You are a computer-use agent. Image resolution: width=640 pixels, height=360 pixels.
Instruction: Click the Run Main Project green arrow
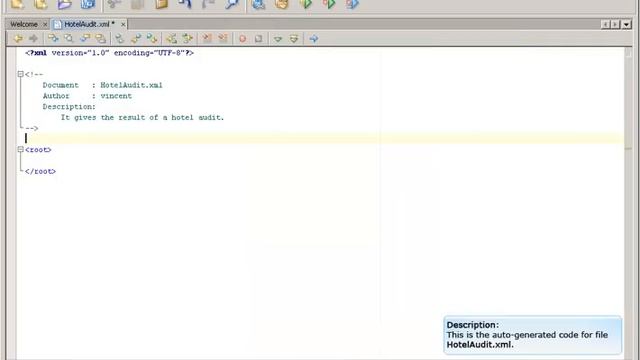306,4
